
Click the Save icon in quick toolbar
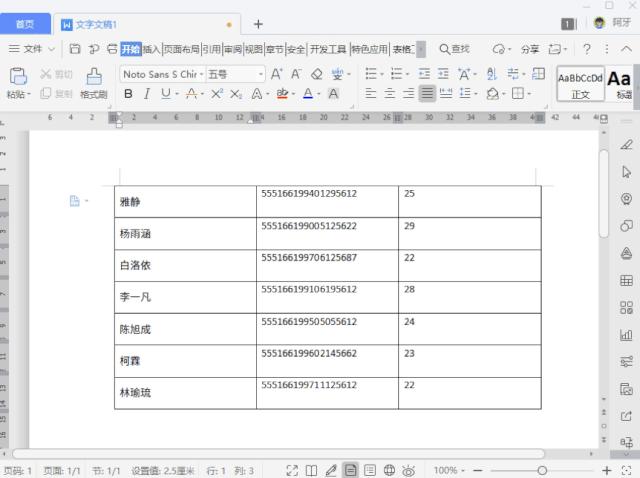pyautogui.click(x=75, y=49)
